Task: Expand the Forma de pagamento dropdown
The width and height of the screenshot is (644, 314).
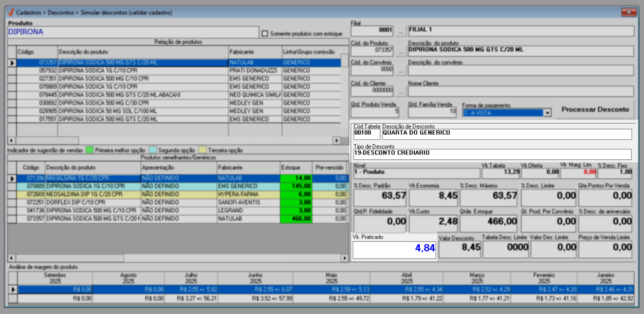Action: (547, 113)
